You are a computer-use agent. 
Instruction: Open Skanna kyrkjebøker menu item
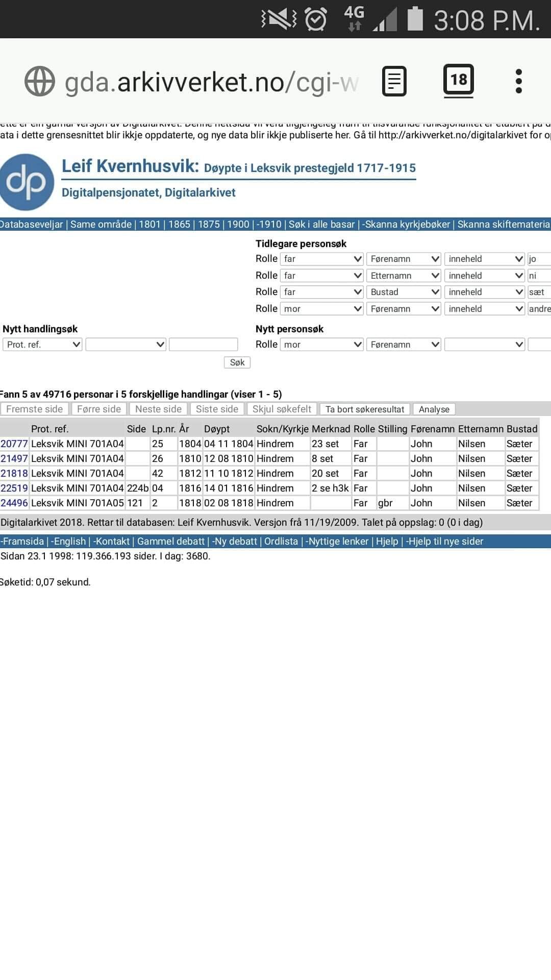[407, 225]
